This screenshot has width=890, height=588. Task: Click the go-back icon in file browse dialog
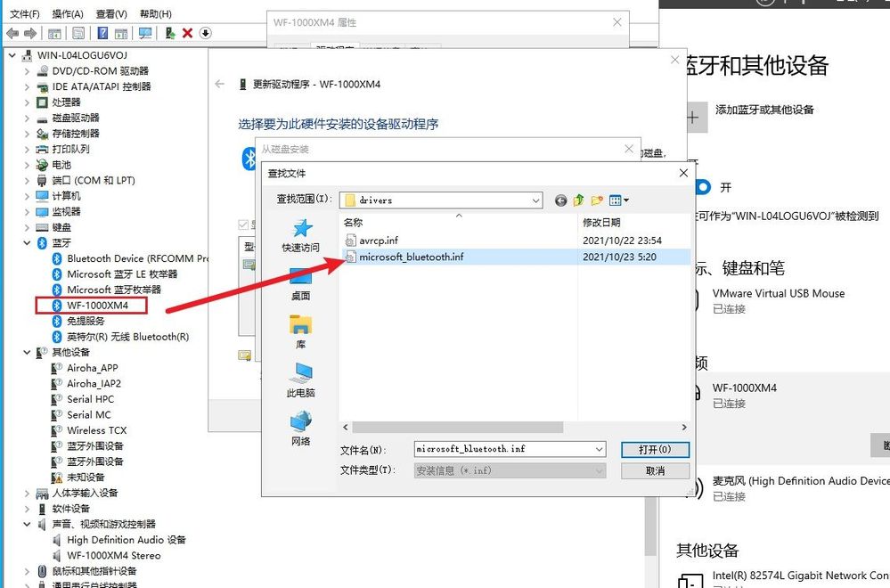(560, 200)
